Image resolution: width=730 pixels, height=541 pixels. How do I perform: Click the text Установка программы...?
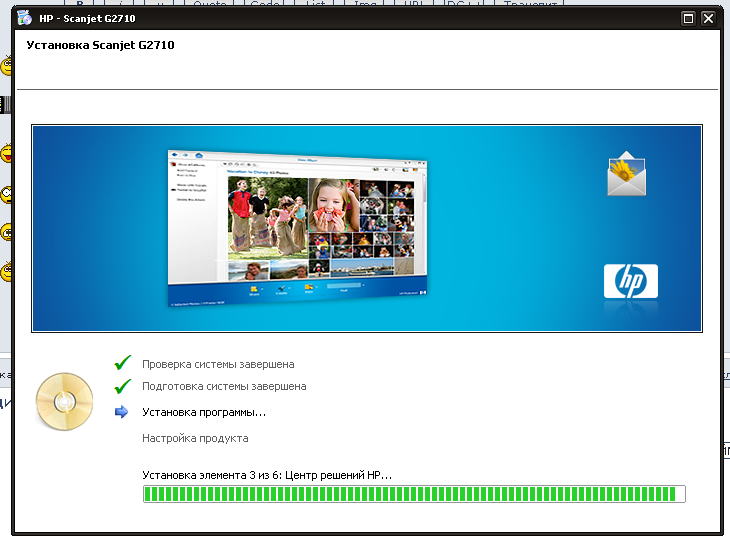pos(204,413)
